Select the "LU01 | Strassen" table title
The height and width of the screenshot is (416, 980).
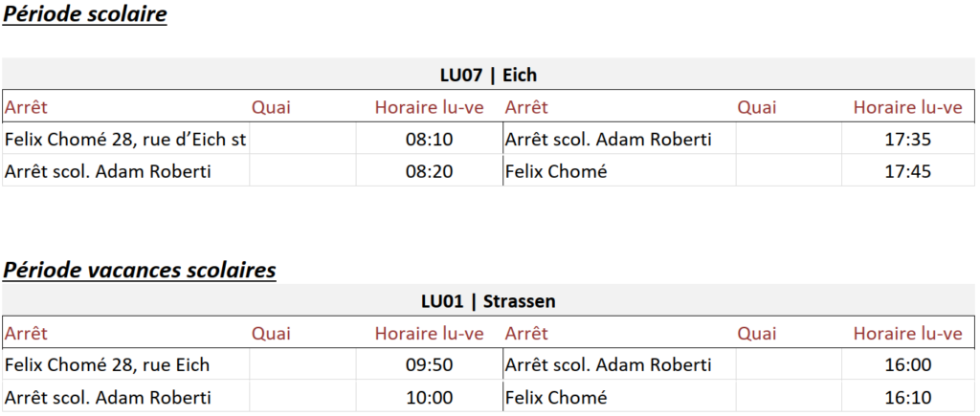[x=489, y=301]
